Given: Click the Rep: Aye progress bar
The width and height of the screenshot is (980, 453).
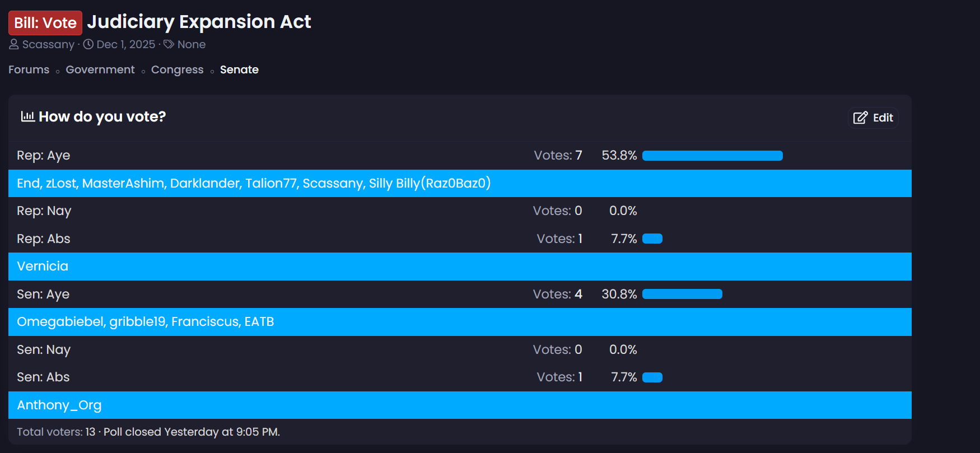Looking at the screenshot, I should [x=712, y=156].
